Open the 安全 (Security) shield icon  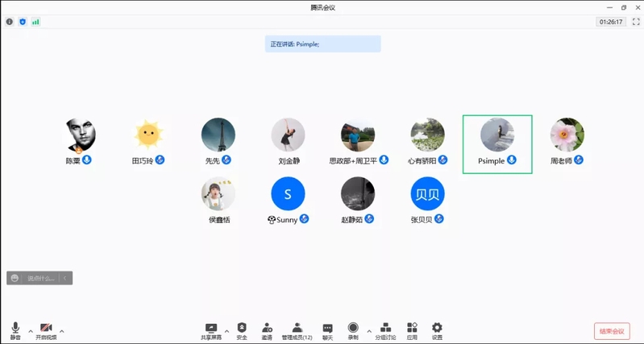pos(242,330)
